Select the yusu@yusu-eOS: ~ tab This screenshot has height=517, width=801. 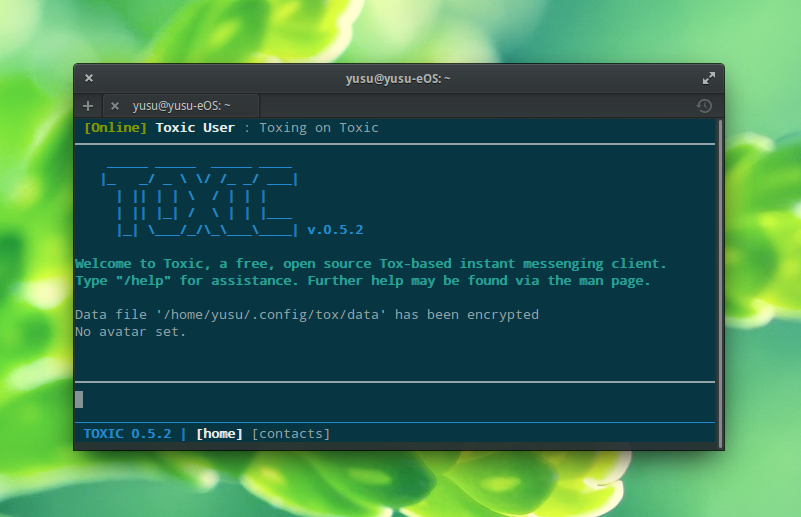click(x=181, y=106)
